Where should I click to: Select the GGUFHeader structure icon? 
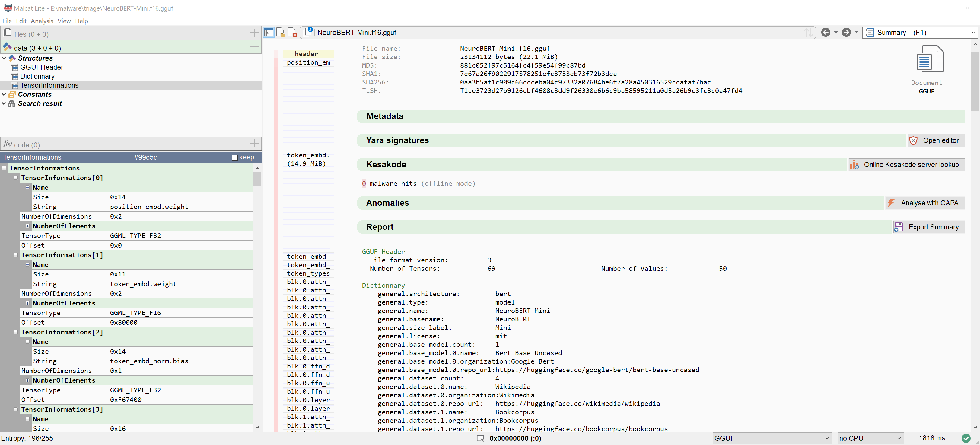point(15,67)
